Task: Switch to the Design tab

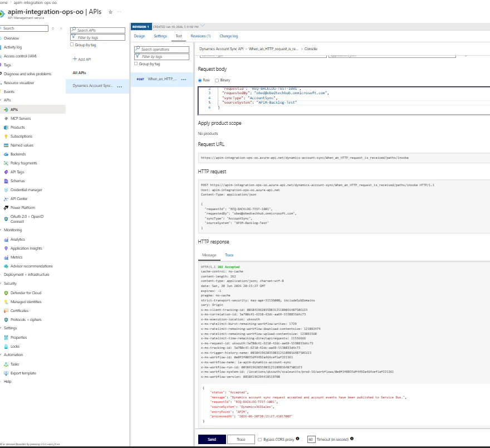Action: click(139, 36)
